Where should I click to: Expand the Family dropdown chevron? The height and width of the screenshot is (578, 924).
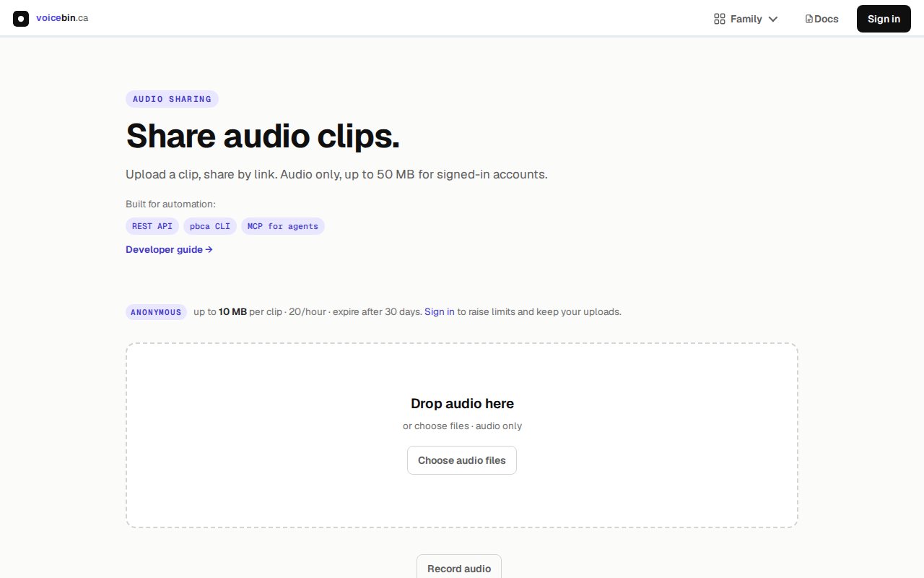pos(773,20)
